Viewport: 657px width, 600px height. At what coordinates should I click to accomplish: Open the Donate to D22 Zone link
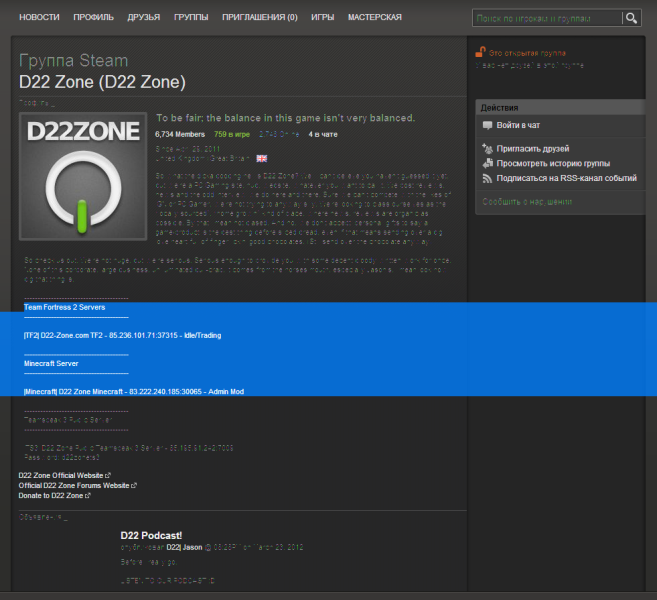(x=51, y=495)
